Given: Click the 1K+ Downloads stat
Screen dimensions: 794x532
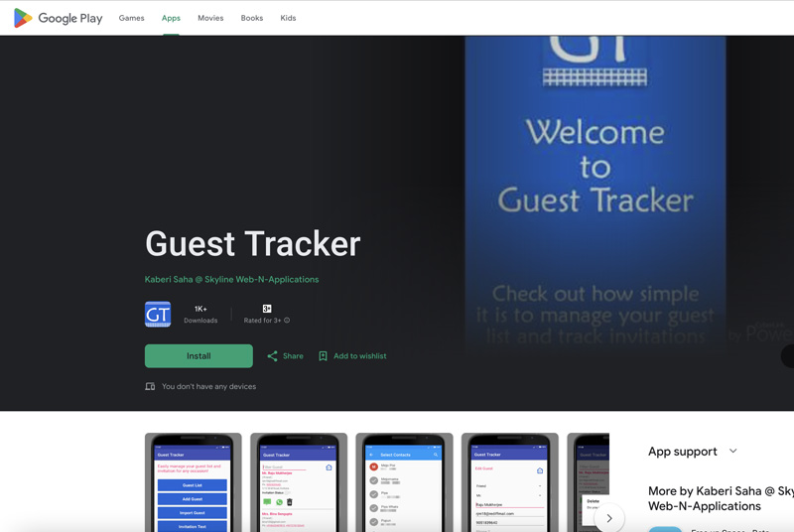Looking at the screenshot, I should click(200, 315).
